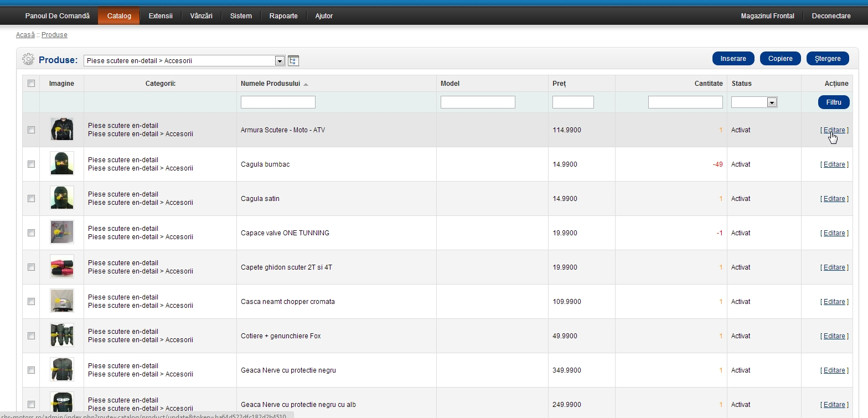
Task: Click the Cotiere + genunchiere Fox thumbnail
Action: (61, 336)
